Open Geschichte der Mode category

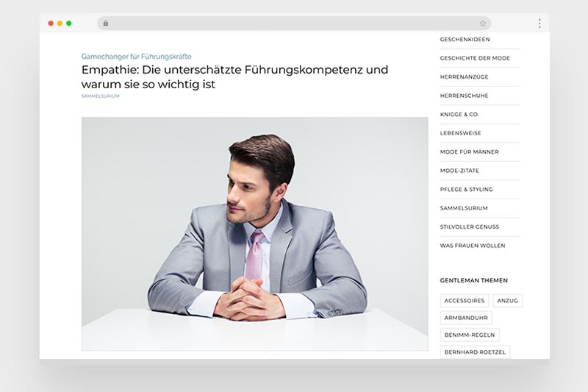point(474,58)
